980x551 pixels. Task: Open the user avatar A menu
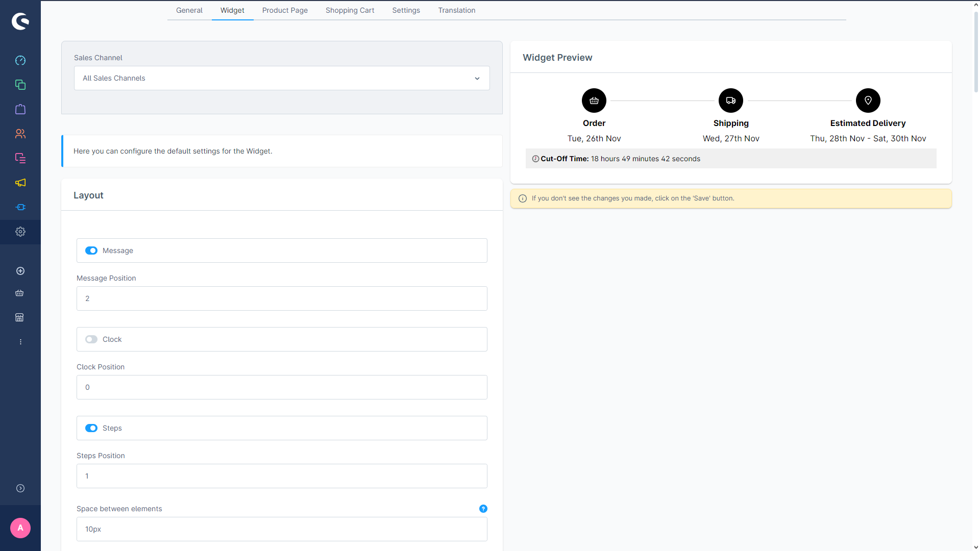click(x=20, y=528)
